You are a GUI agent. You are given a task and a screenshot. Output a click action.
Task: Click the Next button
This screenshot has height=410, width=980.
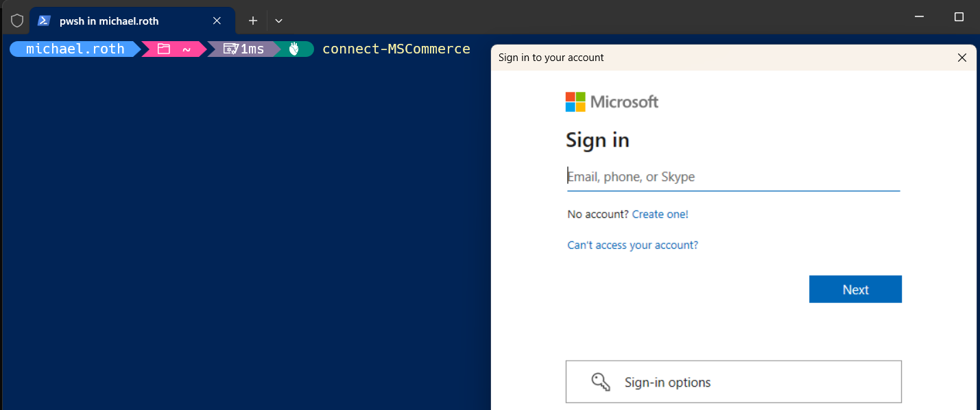tap(855, 289)
